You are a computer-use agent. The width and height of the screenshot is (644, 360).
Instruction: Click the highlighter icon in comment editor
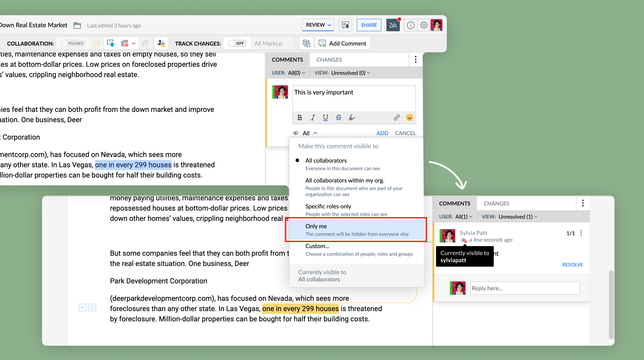pos(352,118)
